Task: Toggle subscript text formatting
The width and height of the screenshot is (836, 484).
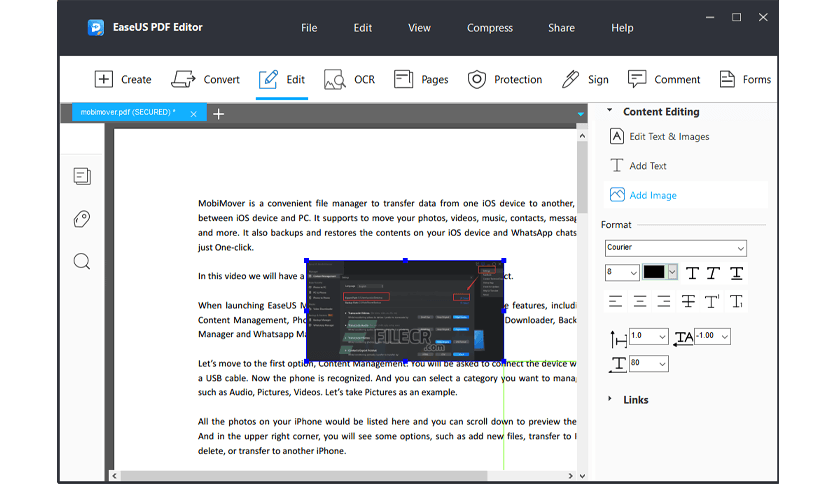Action: coord(736,302)
